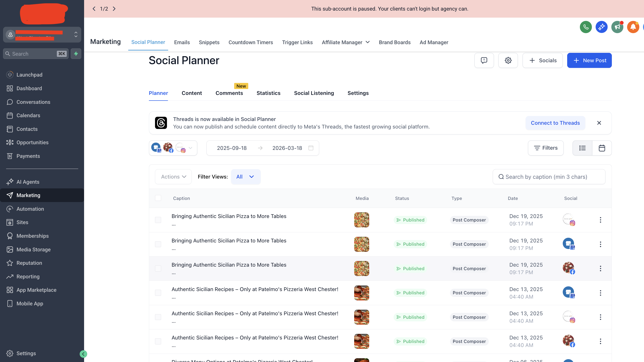The height and width of the screenshot is (362, 644).
Task: Open the Emails marketing tab
Action: [x=182, y=42]
